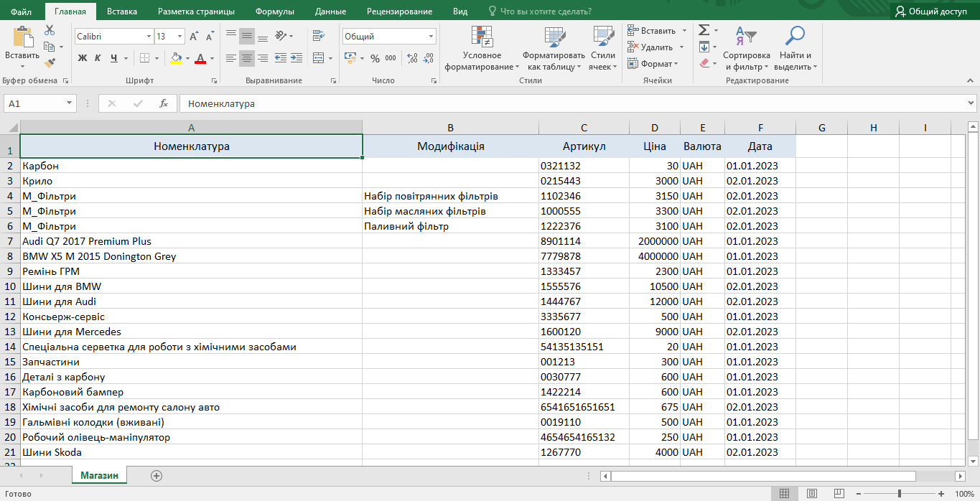Toggle italic К formatting

(x=98, y=58)
